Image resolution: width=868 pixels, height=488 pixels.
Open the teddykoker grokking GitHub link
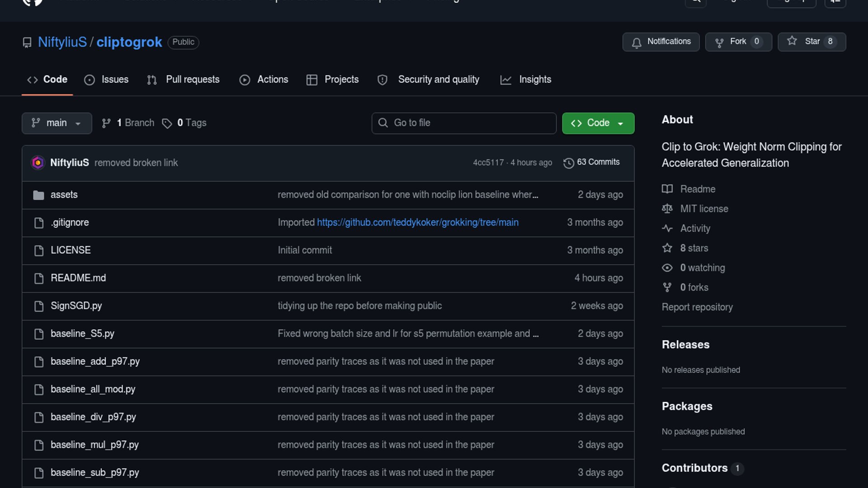click(x=417, y=222)
